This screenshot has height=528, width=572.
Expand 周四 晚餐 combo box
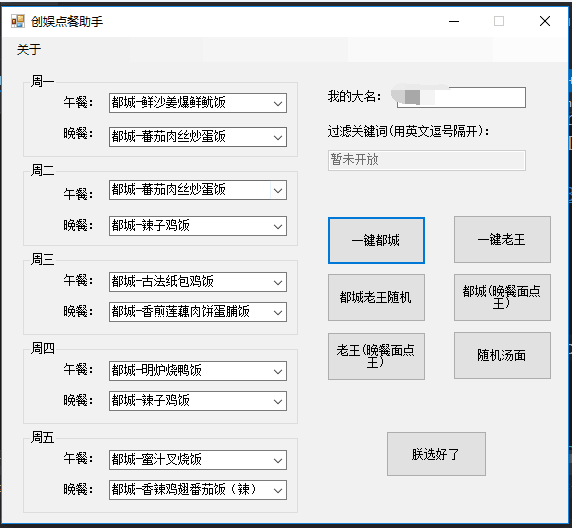click(198, 401)
